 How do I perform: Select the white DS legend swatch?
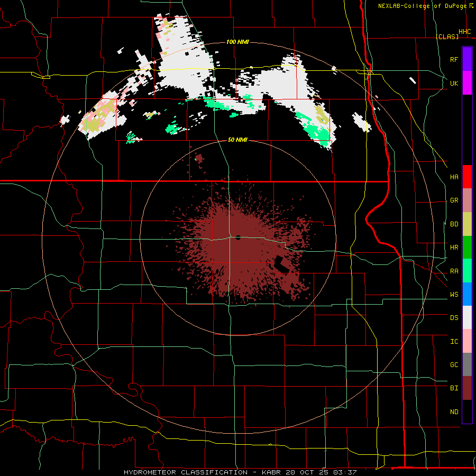[x=467, y=317]
